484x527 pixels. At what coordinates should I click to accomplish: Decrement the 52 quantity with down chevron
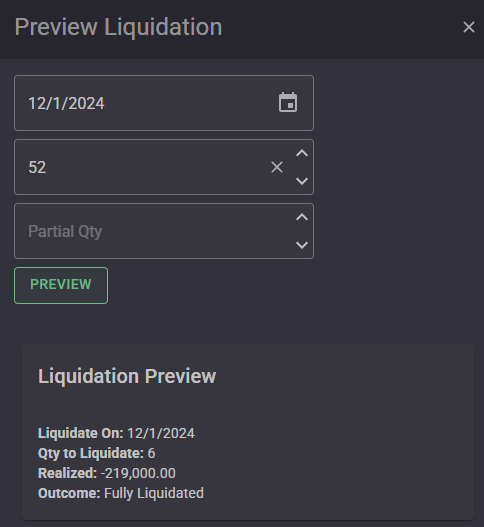pos(302,181)
